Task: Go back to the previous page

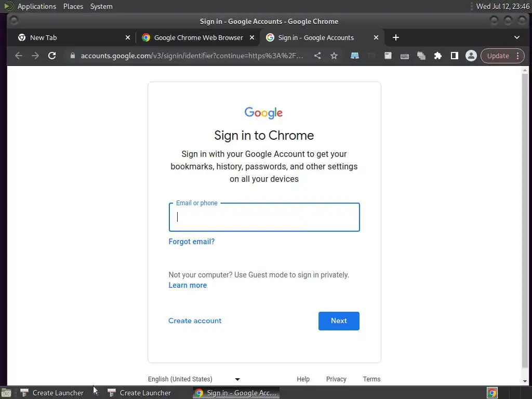Action: (x=19, y=56)
